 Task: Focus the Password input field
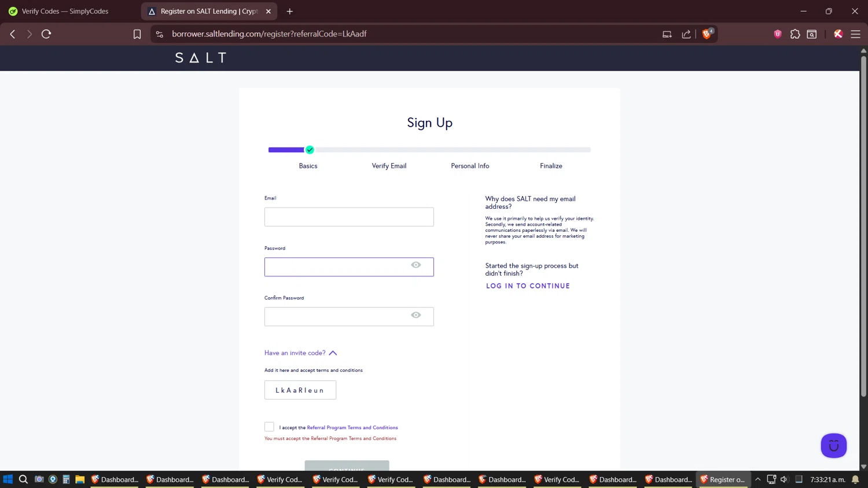(349, 267)
